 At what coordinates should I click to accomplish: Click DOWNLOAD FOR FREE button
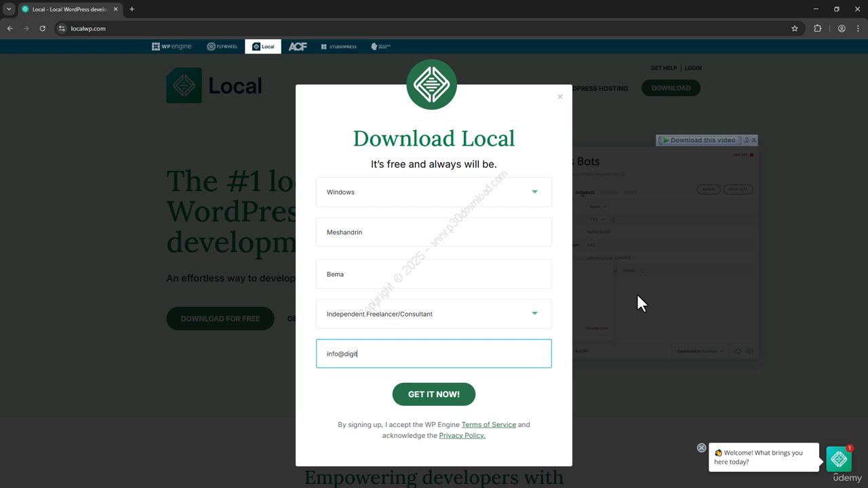(x=220, y=319)
